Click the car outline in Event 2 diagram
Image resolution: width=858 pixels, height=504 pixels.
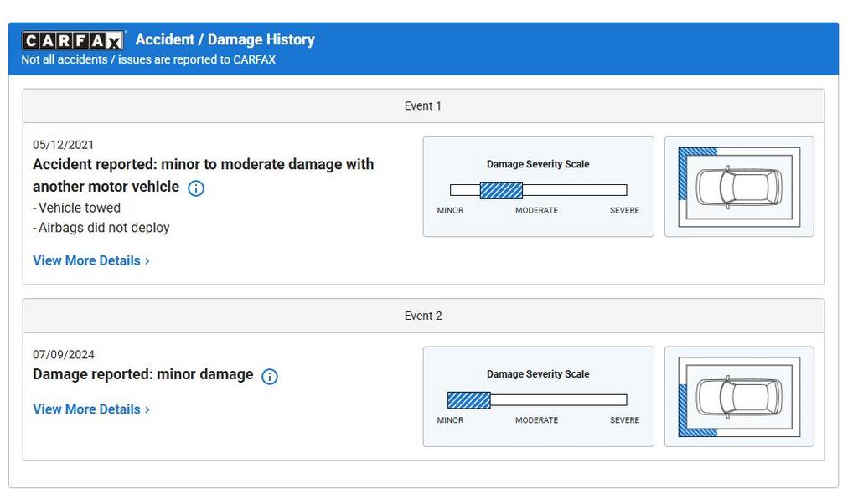(x=739, y=397)
